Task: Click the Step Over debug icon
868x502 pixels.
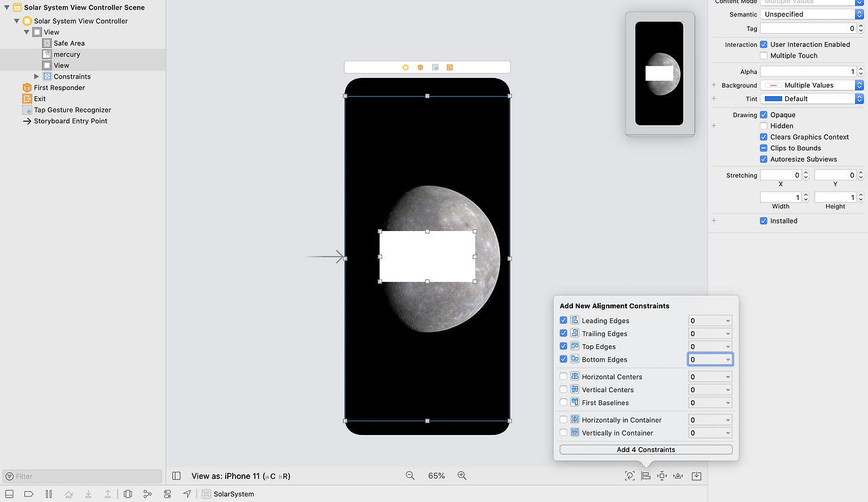Action: [68, 494]
